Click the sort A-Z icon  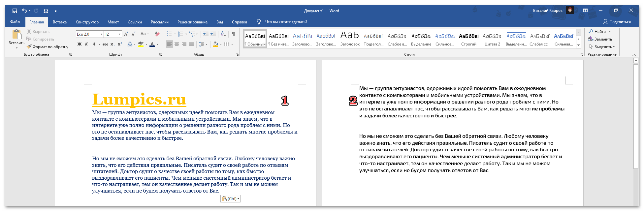223,34
